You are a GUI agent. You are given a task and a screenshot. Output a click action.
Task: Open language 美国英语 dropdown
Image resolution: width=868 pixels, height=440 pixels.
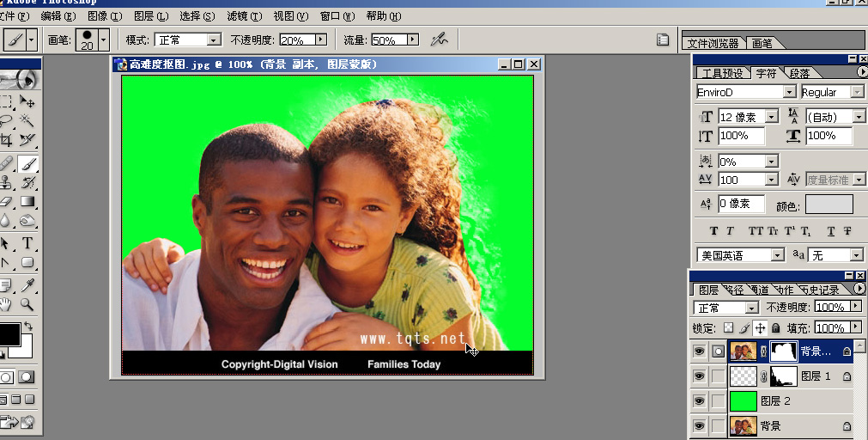(x=778, y=255)
